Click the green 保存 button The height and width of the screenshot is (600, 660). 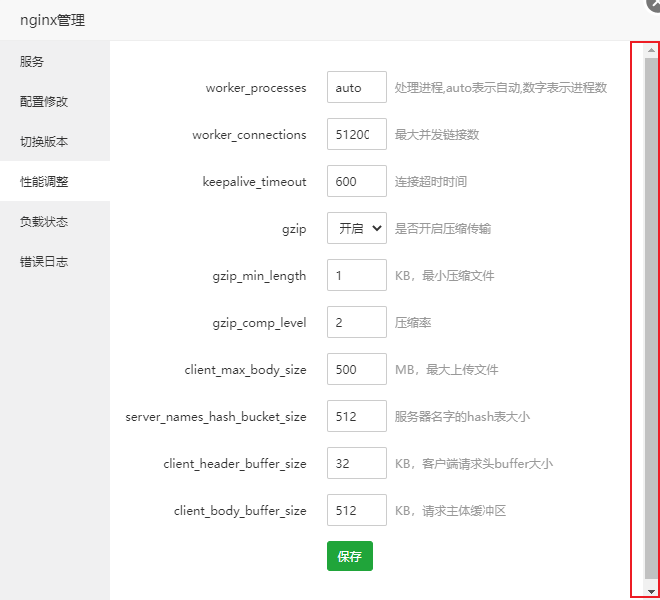[350, 556]
